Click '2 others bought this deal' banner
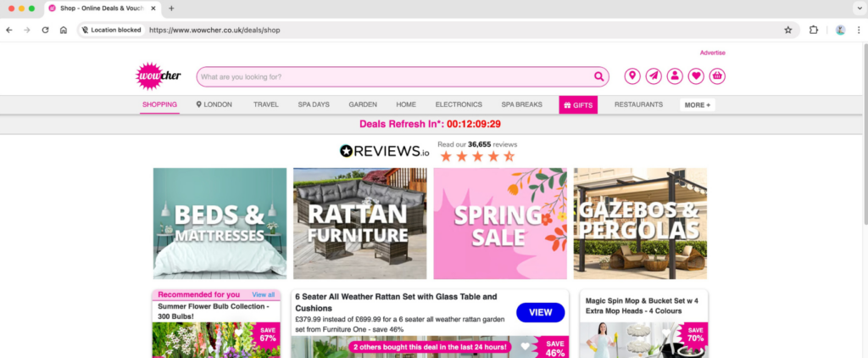 pos(430,347)
